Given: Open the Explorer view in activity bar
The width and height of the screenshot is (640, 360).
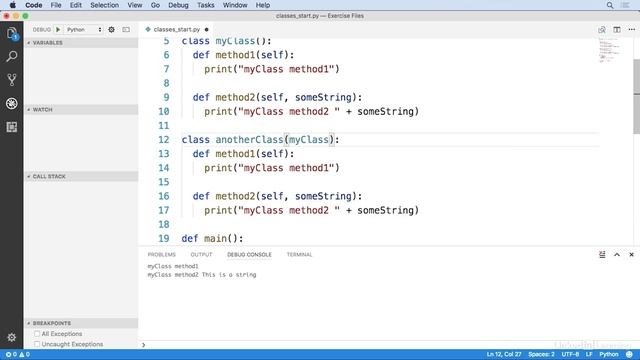Looking at the screenshot, I should (x=11, y=33).
